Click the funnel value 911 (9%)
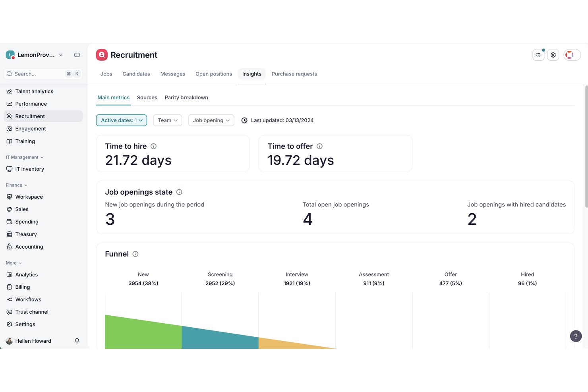 click(x=374, y=284)
